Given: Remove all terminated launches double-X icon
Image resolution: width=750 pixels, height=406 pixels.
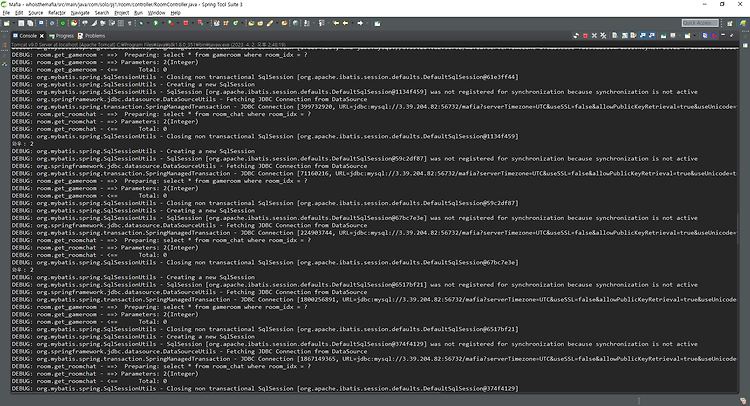Looking at the screenshot, I should click(603, 35).
